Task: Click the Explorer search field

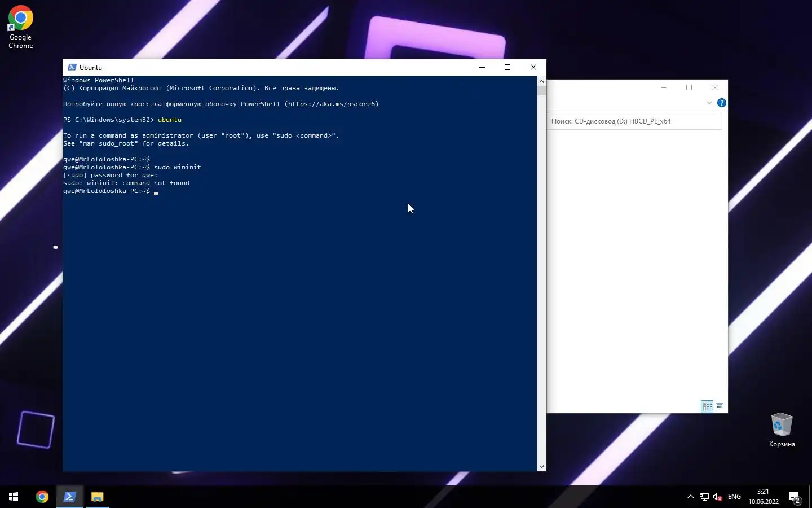Action: pyautogui.click(x=634, y=121)
